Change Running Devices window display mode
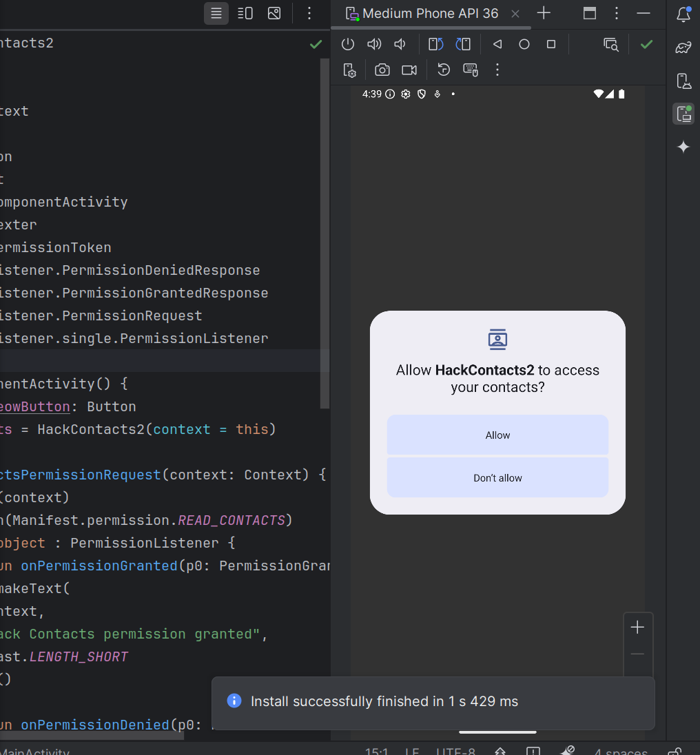The image size is (700, 755). (x=589, y=13)
